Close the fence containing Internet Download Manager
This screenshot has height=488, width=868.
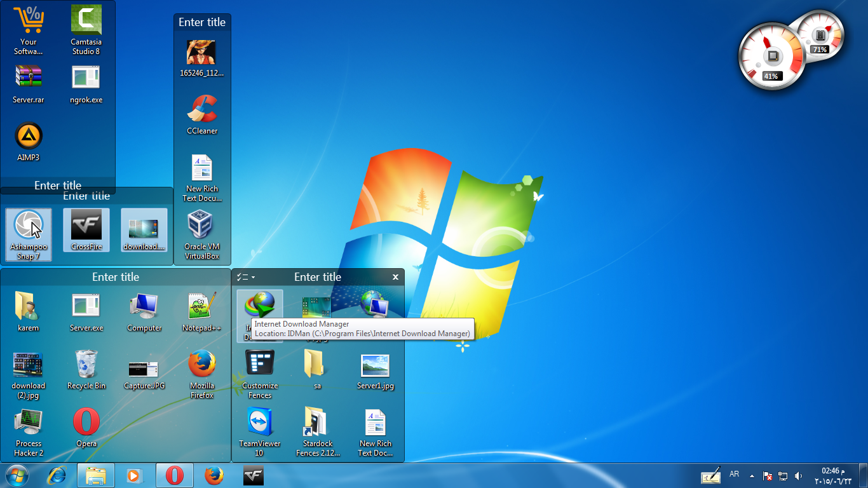(x=395, y=277)
